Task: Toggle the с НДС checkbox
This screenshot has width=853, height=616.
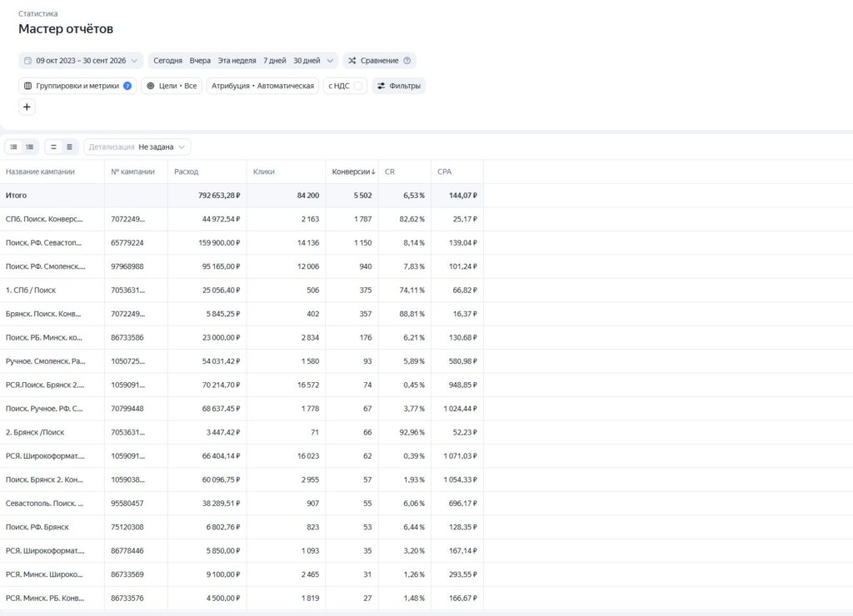Action: (358, 86)
